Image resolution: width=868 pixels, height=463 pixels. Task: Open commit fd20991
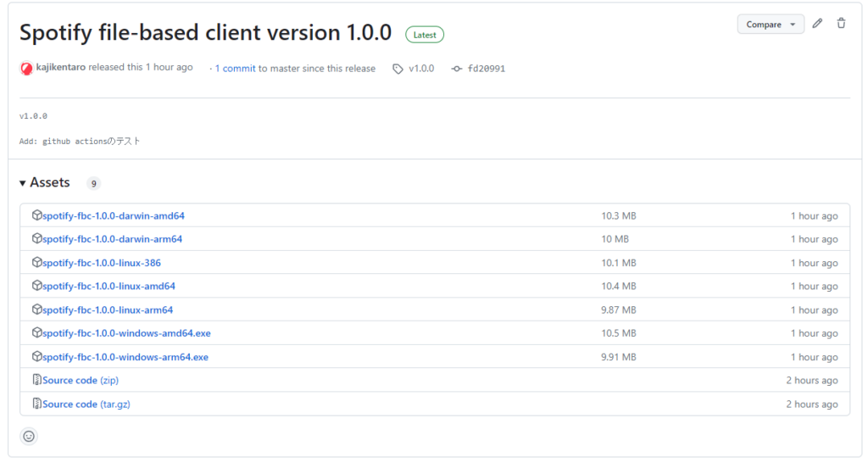(x=486, y=68)
